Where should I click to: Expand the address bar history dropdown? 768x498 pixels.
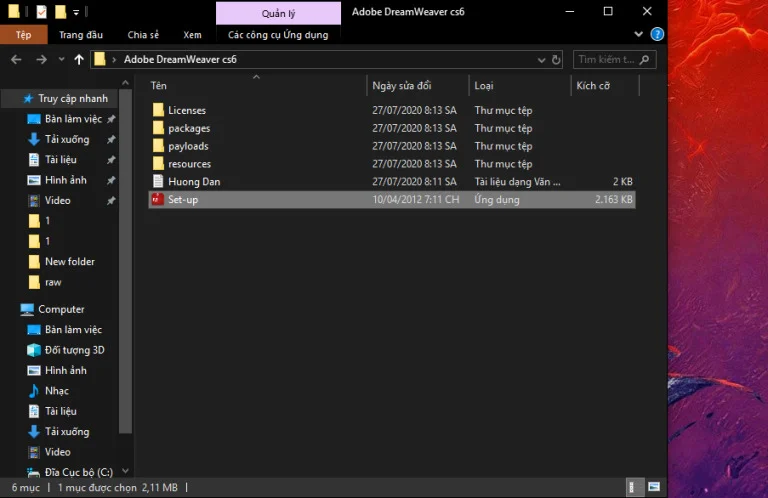(x=541, y=60)
